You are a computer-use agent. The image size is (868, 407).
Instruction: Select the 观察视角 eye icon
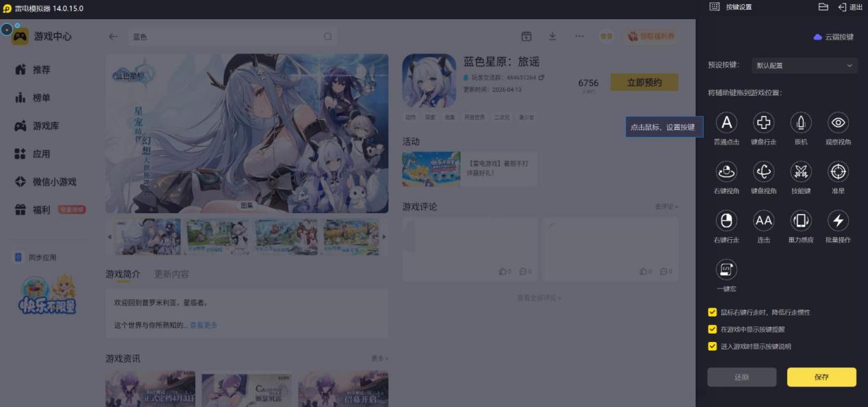coord(839,123)
